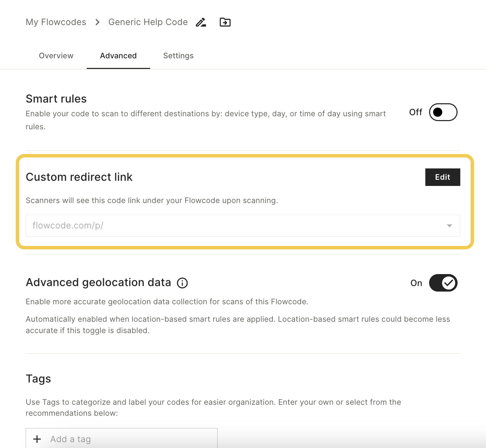
Task: Click the breadcrumb chevron after My Flowcodes
Action: tap(97, 22)
